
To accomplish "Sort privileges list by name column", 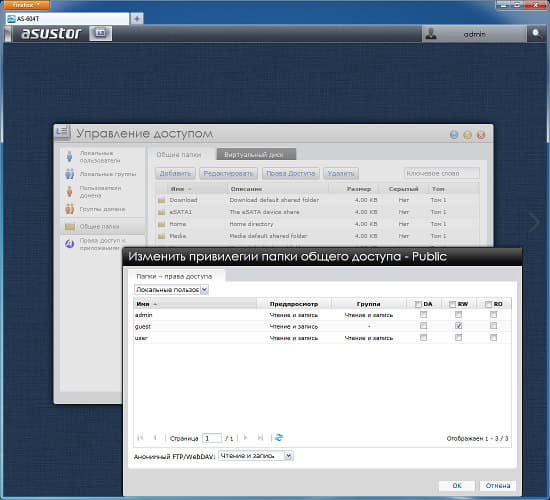I will coord(195,304).
